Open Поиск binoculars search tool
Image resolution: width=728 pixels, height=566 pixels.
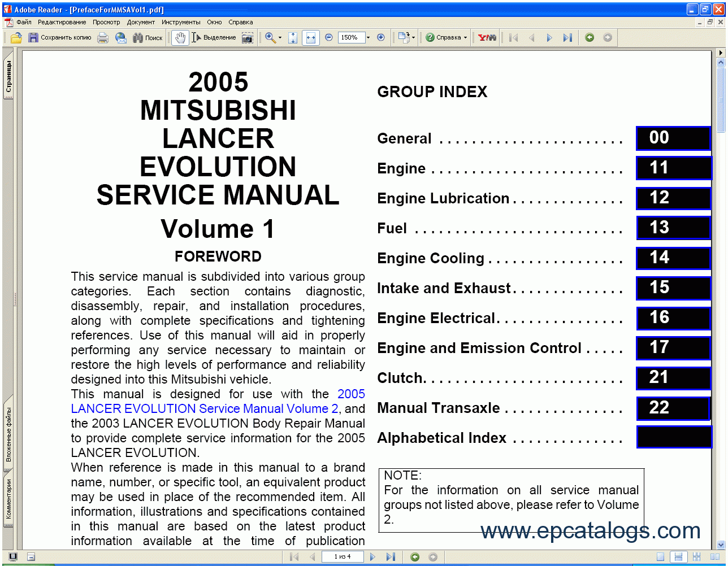pyautogui.click(x=148, y=38)
